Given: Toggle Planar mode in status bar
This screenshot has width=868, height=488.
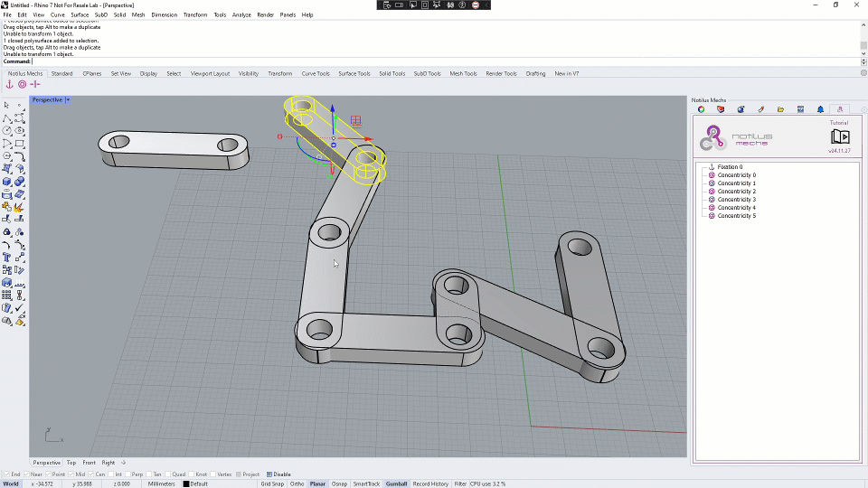Looking at the screenshot, I should pos(317,483).
